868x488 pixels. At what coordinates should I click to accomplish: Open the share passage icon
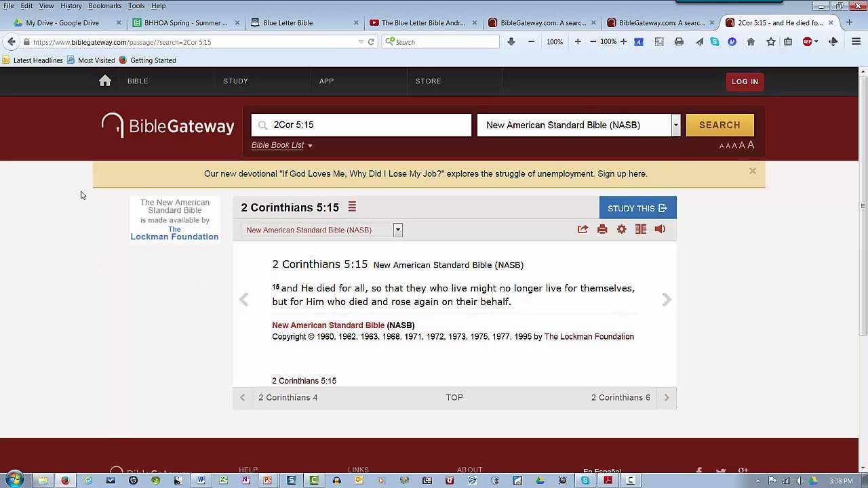(x=583, y=229)
